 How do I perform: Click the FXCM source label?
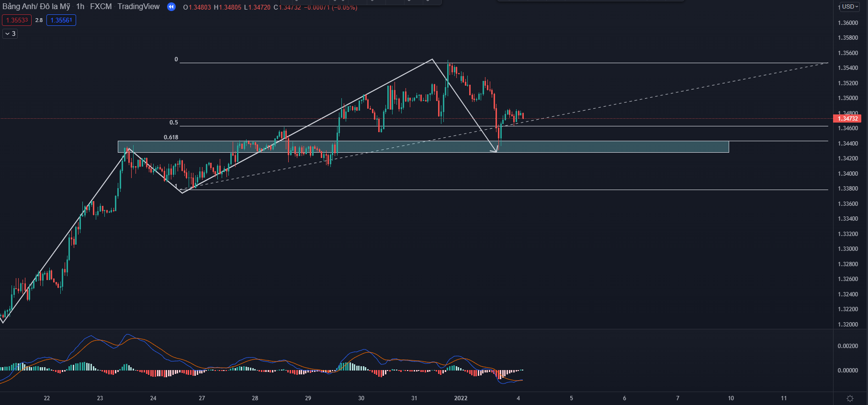pos(101,7)
